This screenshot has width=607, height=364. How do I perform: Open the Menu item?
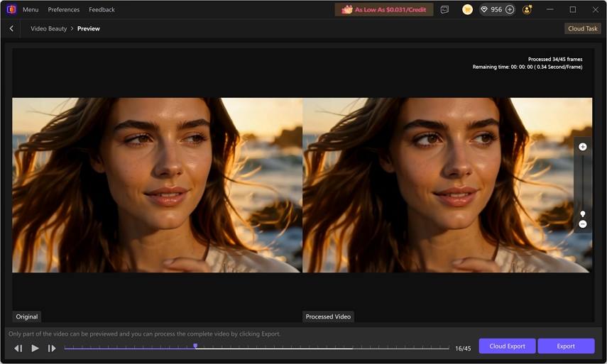31,10
